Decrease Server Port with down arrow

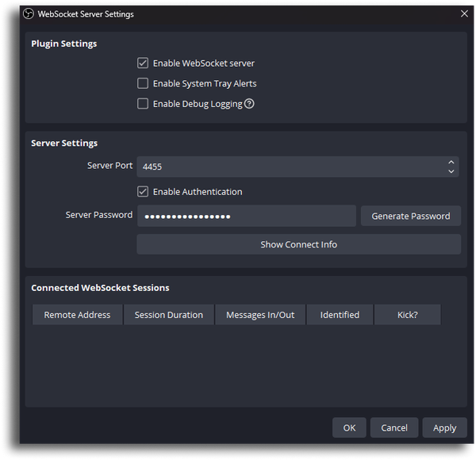(451, 171)
